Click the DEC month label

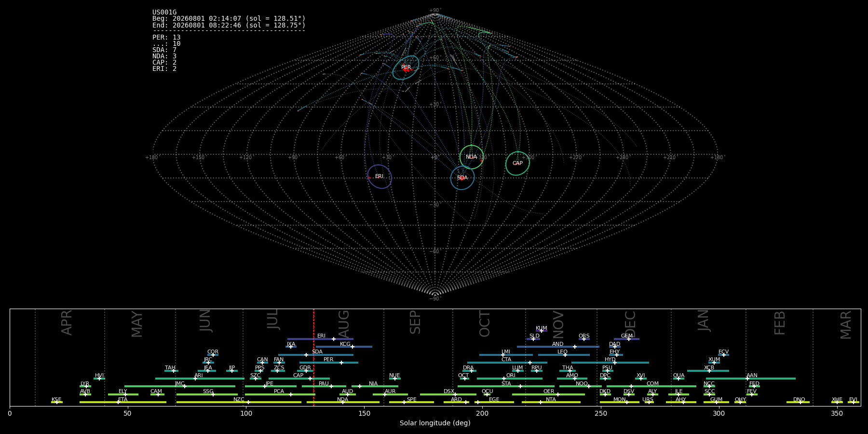(630, 323)
